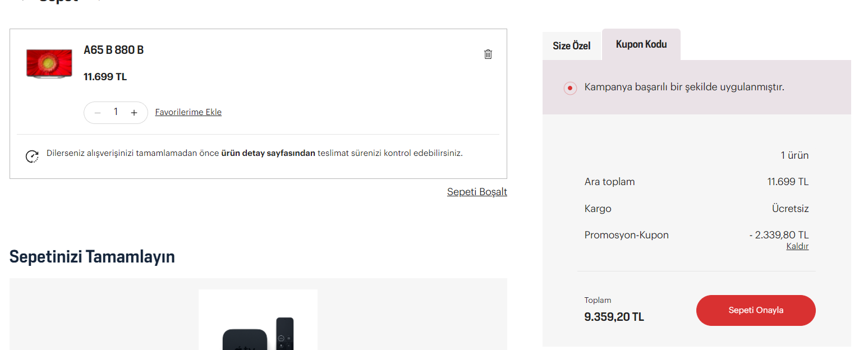Empty the cart with Sepeti Boşalt
This screenshot has width=868, height=350.
click(477, 192)
